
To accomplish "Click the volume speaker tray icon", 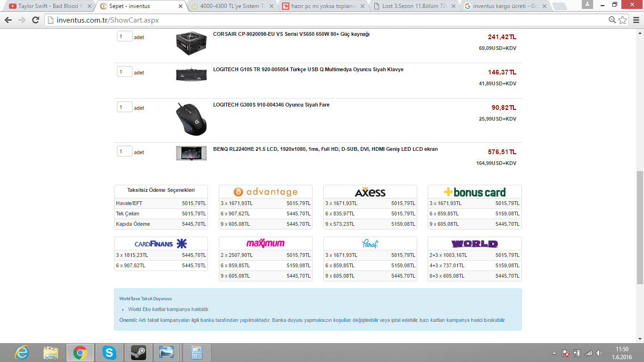I will pos(600,353).
